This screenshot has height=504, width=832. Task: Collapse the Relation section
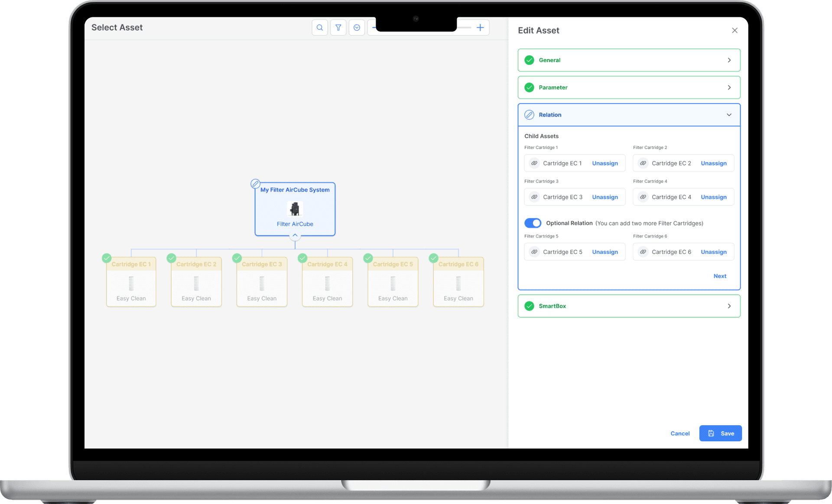[729, 114]
